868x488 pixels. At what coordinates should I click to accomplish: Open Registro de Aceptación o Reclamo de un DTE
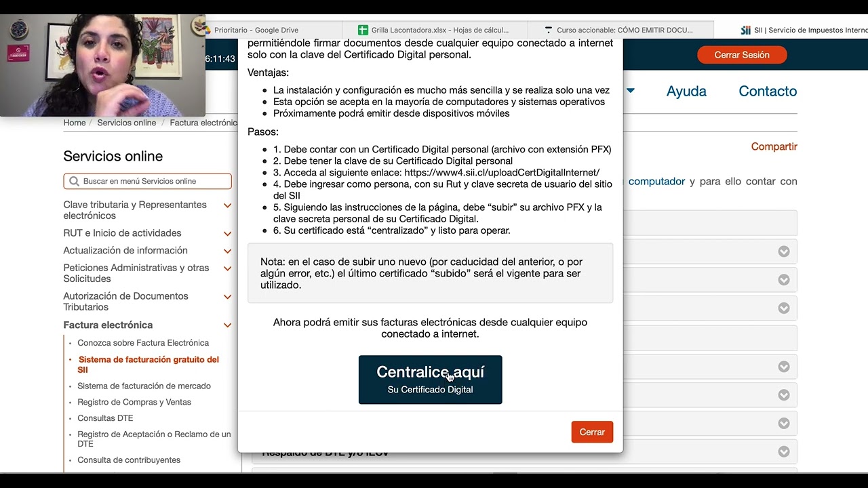click(154, 439)
